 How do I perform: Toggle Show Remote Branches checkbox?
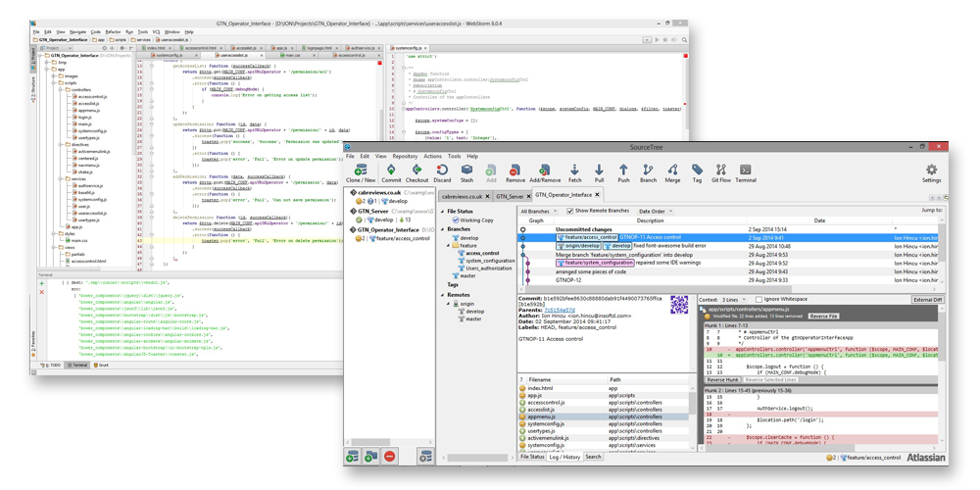click(x=569, y=211)
